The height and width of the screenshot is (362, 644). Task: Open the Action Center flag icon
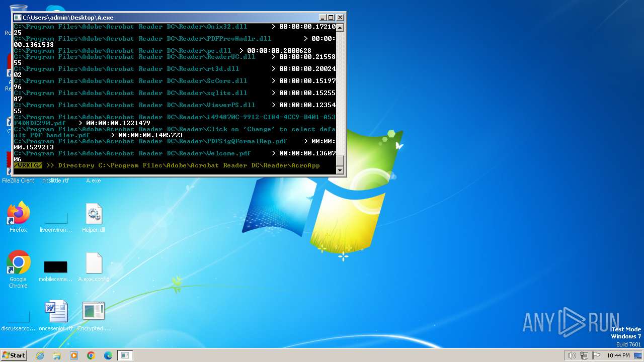point(596,355)
